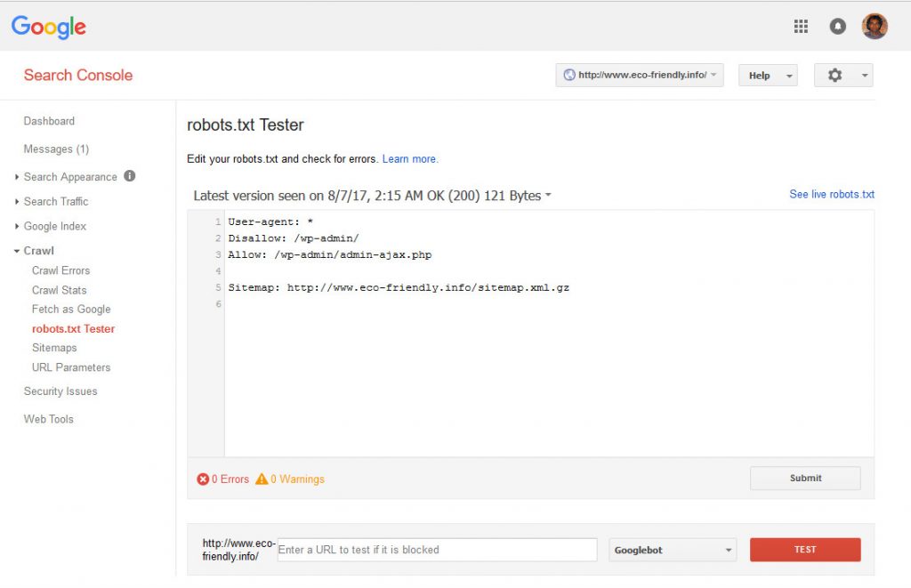Click the Submit button
This screenshot has width=911, height=588.
[x=805, y=479]
